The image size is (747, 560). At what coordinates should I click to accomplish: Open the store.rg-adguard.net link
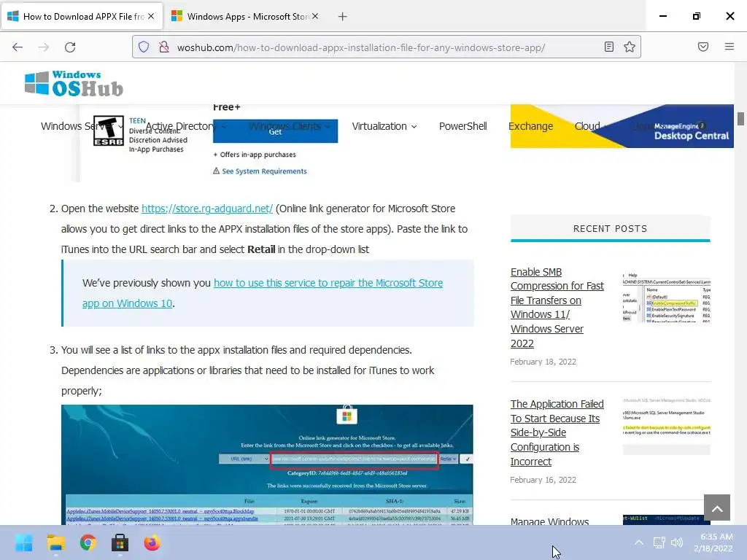(x=206, y=209)
